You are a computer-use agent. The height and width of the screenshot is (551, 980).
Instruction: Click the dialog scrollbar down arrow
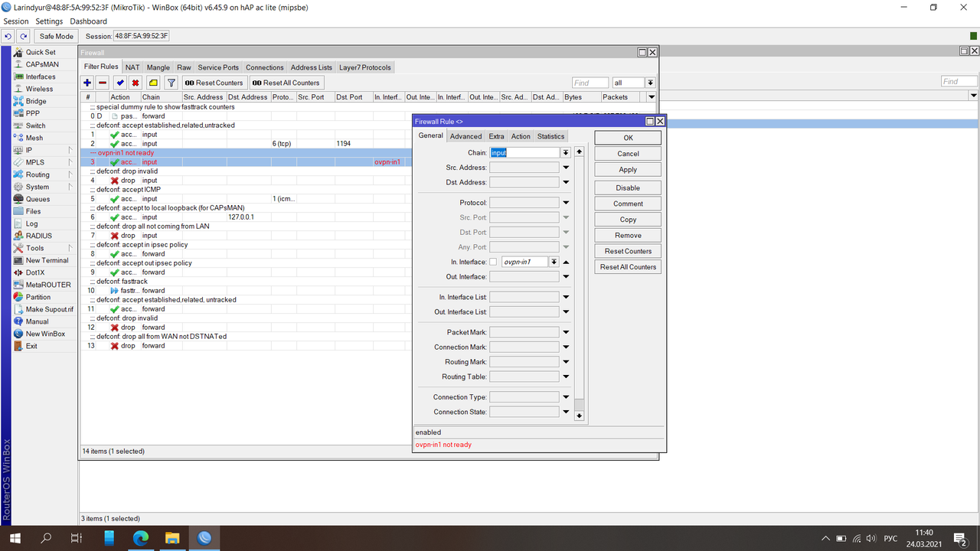pos(579,416)
